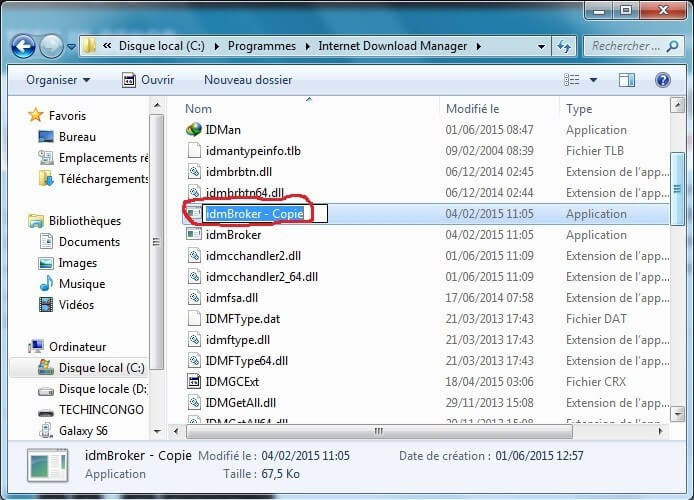Viewport: 694px width, 500px height.
Task: Select Internet Download Manager breadcrumb
Action: [x=393, y=46]
